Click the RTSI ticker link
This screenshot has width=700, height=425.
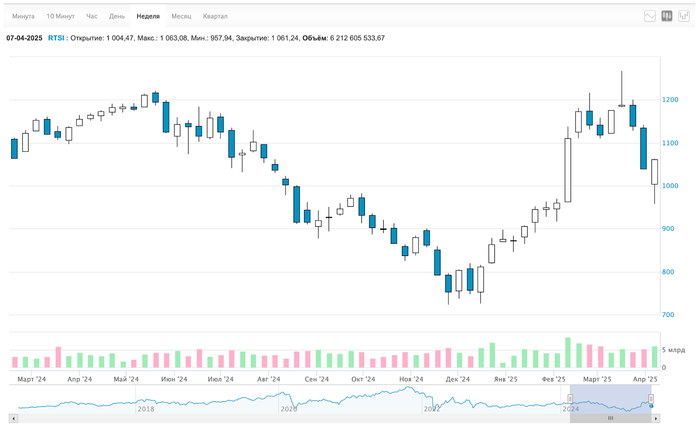click(x=56, y=38)
